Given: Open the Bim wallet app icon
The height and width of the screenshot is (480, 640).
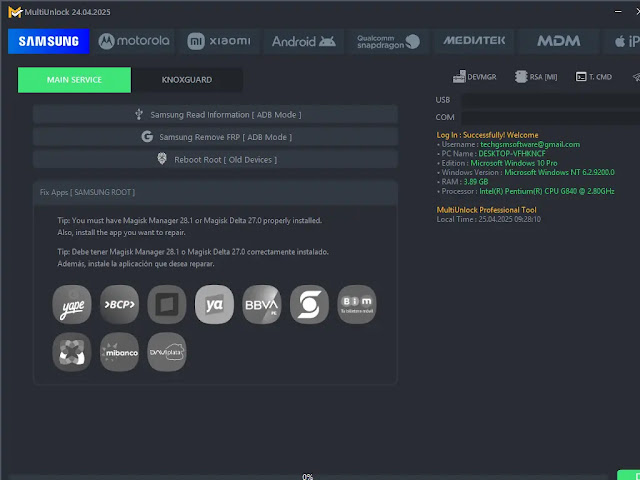Looking at the screenshot, I should (x=357, y=304).
